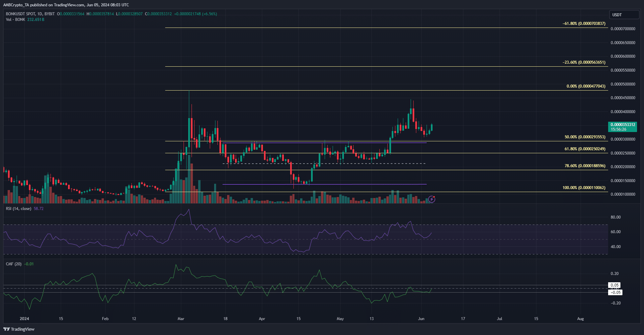Click the -23.60% Fibonacci level label
The image size is (644, 335).
pos(584,62)
